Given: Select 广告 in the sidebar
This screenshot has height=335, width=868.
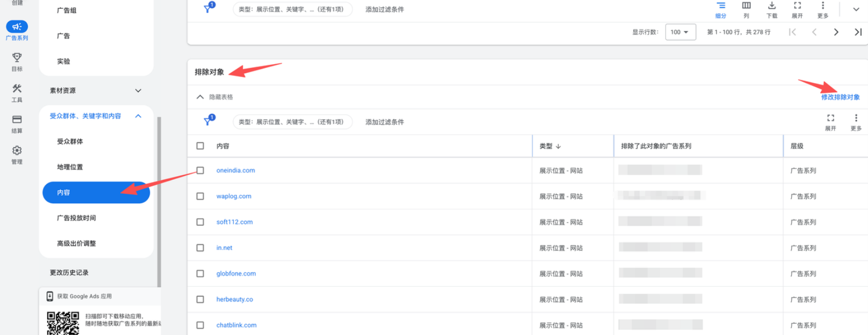Looking at the screenshot, I should pyautogui.click(x=63, y=36).
